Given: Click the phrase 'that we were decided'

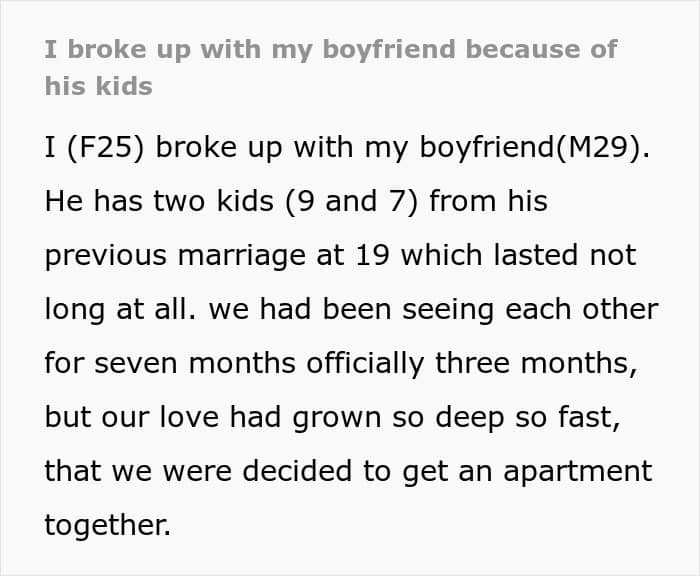Looking at the screenshot, I should click(x=198, y=471).
